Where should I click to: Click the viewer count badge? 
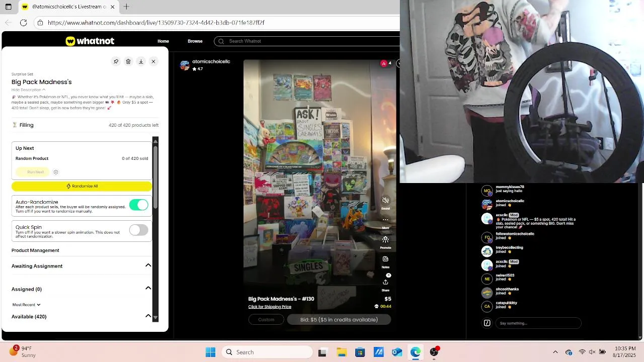[386, 63]
